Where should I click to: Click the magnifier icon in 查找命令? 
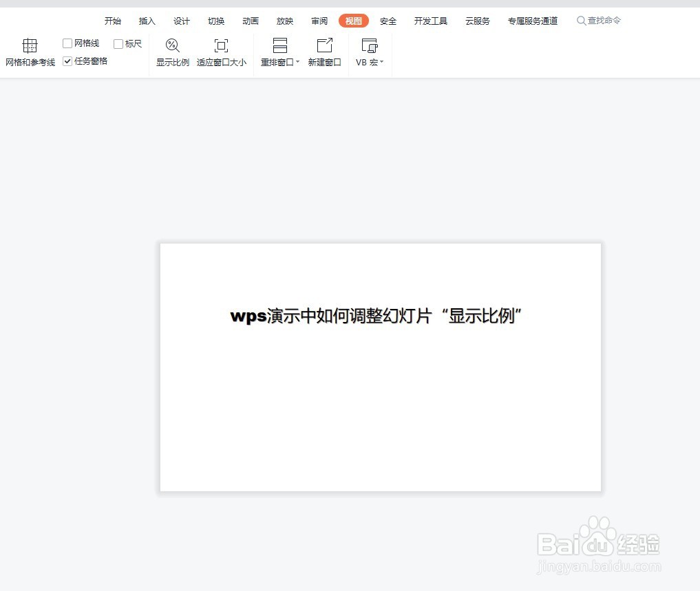[581, 21]
